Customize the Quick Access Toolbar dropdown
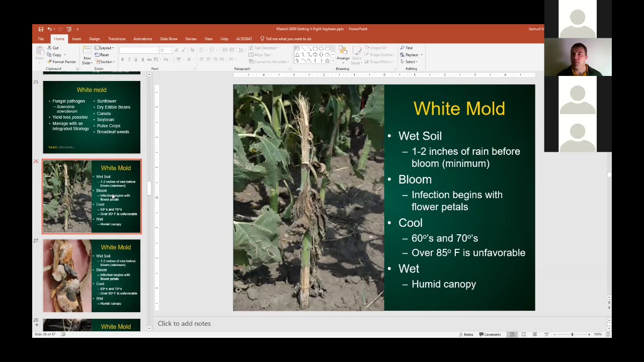 click(78, 29)
